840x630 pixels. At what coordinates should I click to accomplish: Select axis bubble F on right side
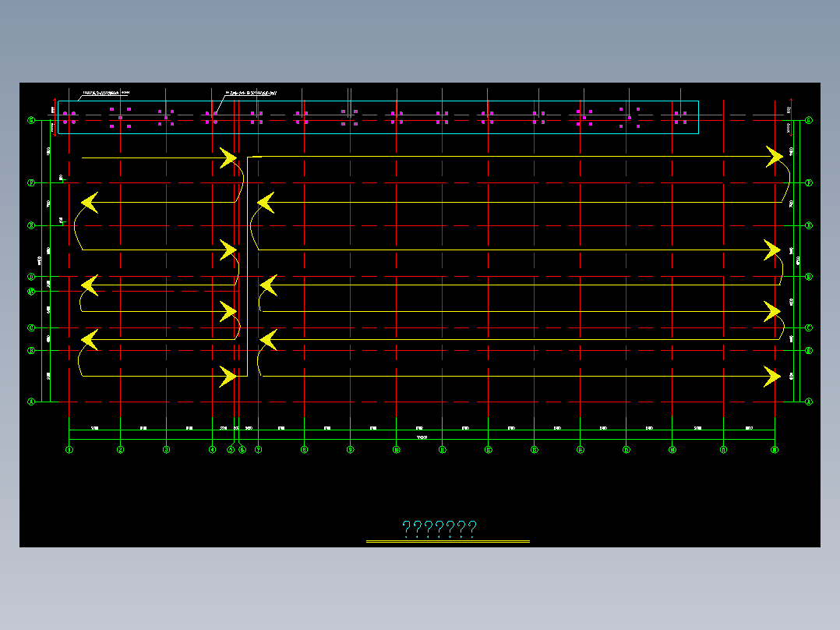tap(809, 182)
